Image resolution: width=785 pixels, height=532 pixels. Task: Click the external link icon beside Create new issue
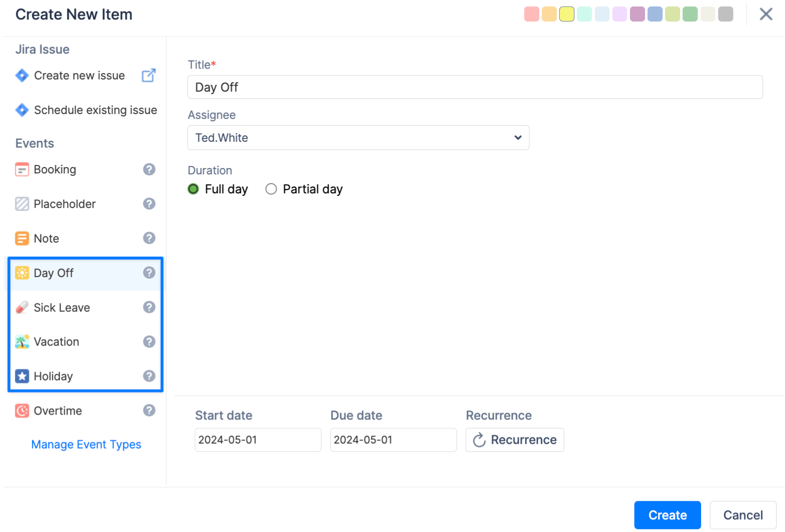pos(149,76)
